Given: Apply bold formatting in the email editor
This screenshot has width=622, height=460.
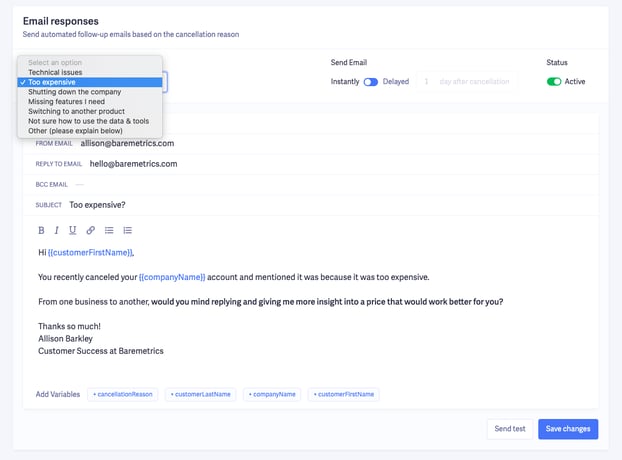Looking at the screenshot, I should [x=41, y=230].
